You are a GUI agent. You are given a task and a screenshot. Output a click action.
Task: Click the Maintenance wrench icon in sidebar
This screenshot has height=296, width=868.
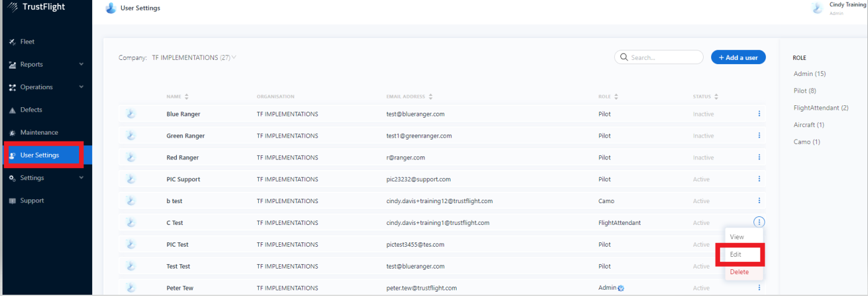(x=12, y=133)
